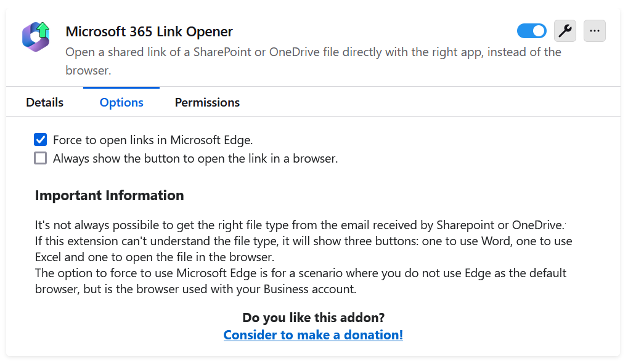Viewport: 628px width, 364px height.
Task: Click the Microsoft 365 Link Opener title
Action: pos(149,31)
